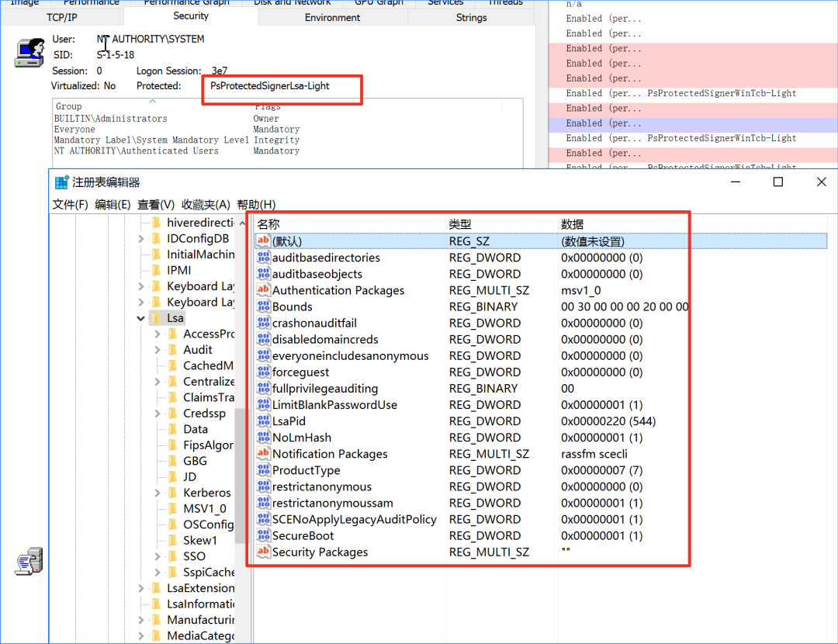Expand the AccessPro... subkey node
This screenshot has height=644, width=838.
point(158,334)
